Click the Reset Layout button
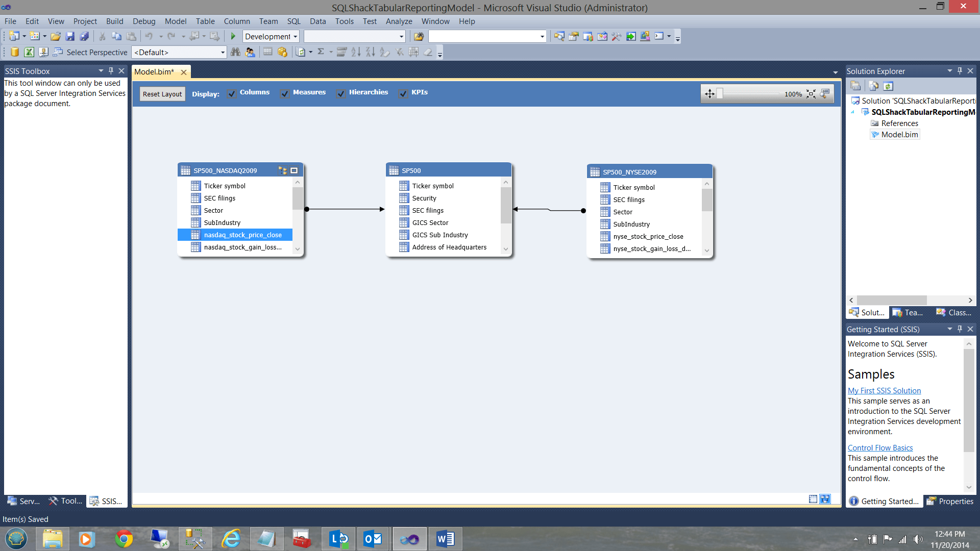Screen dimensions: 980x551 click(162, 94)
